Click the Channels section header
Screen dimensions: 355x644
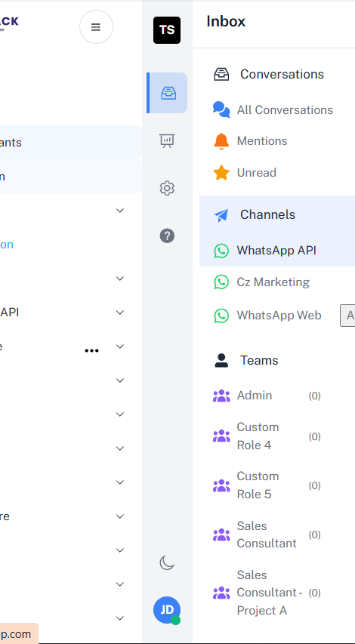coord(268,215)
